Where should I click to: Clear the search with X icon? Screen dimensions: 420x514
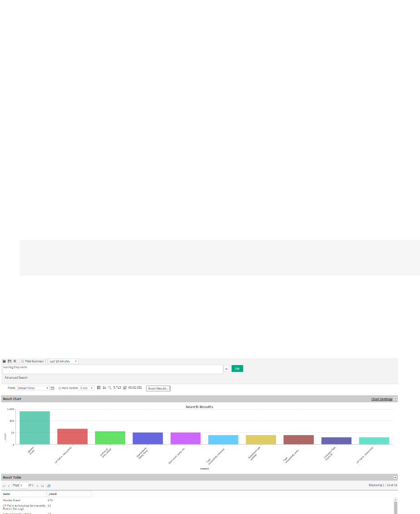pos(15,361)
